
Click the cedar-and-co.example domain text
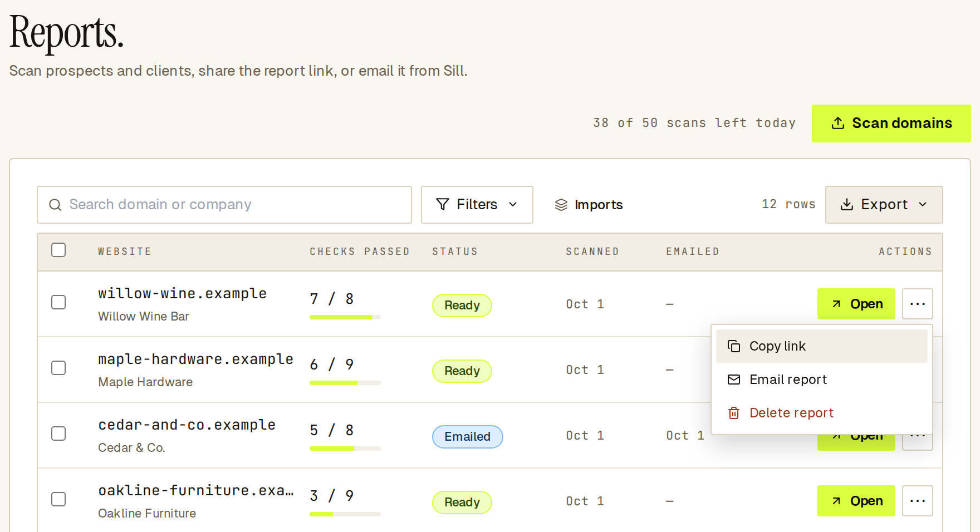coord(187,425)
